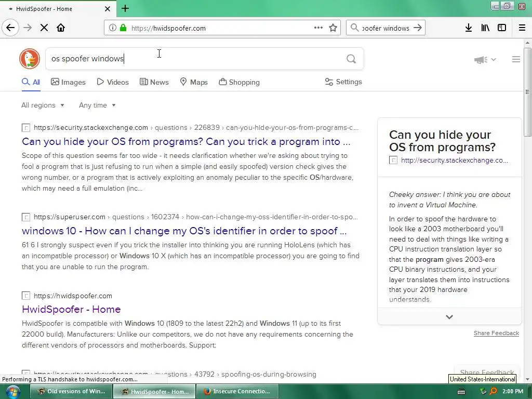
Task: Open DuckDuckGo side hamburger menu
Action: click(516, 59)
